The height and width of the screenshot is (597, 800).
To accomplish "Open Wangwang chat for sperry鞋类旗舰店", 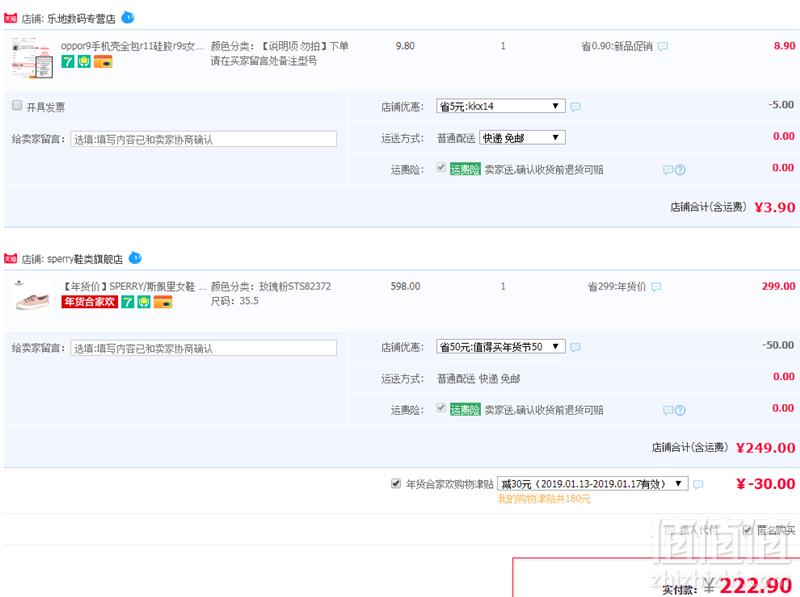I will coord(135,258).
